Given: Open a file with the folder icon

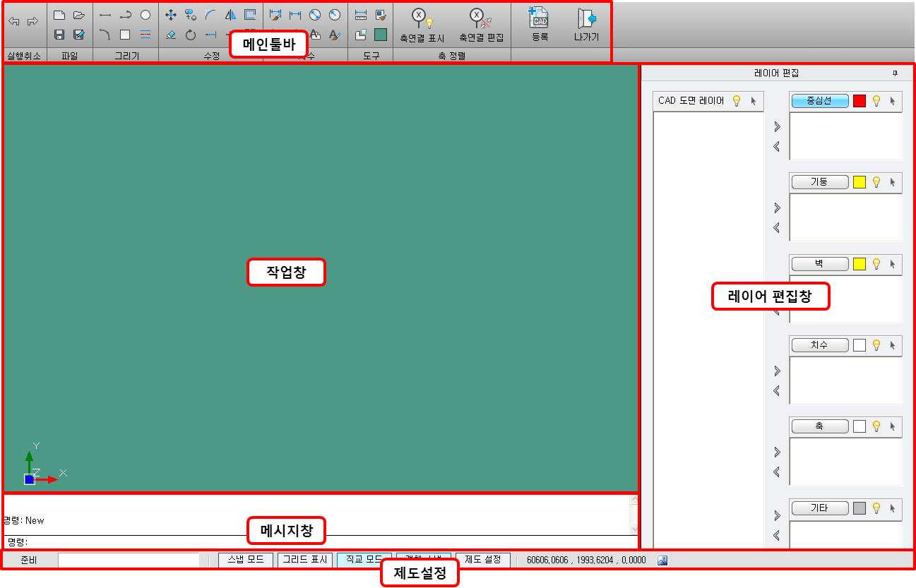Looking at the screenshot, I should (79, 15).
